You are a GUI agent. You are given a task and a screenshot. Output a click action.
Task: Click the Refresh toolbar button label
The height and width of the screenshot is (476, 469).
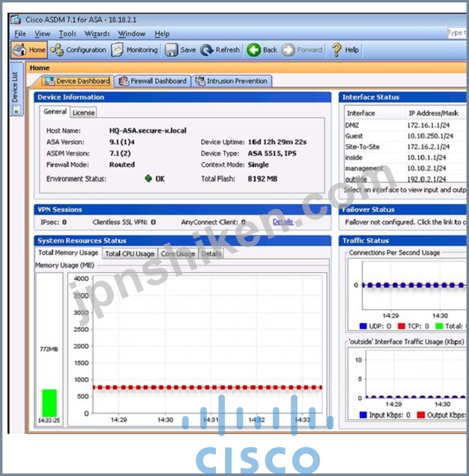pos(228,50)
